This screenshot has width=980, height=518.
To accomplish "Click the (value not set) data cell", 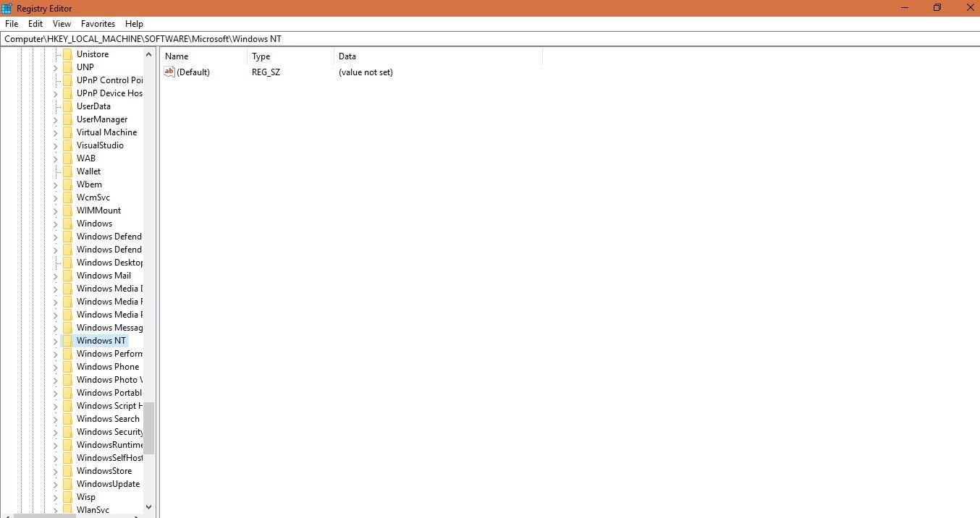I will click(x=366, y=72).
